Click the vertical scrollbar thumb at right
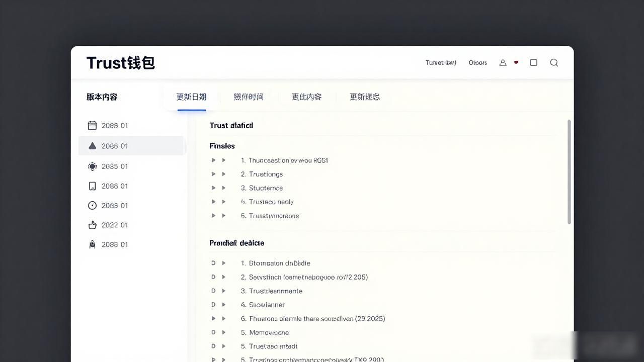 pos(570,172)
